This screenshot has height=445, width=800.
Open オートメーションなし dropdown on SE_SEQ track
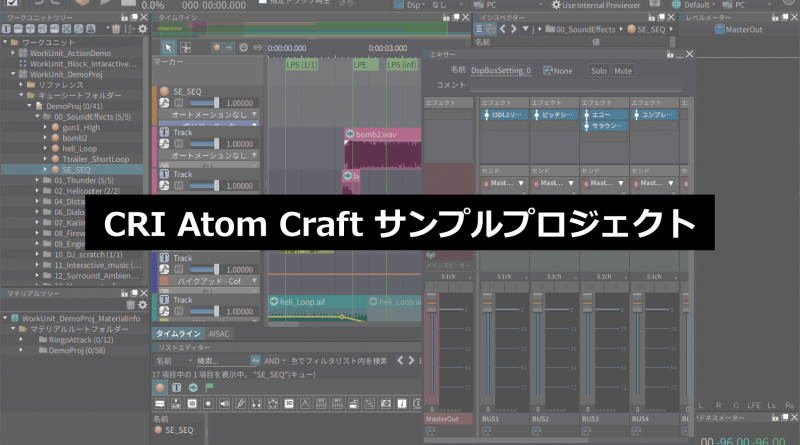209,114
